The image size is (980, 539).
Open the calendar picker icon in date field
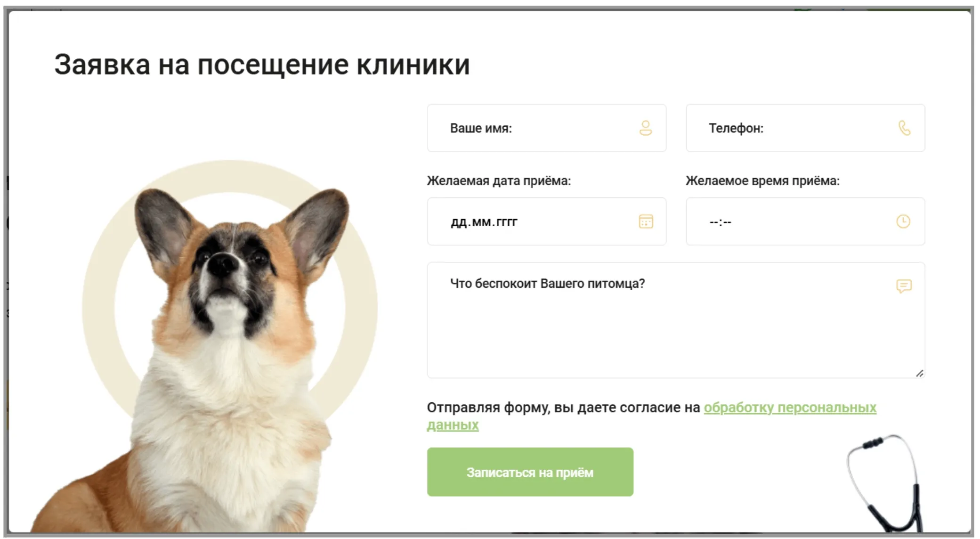[646, 221]
